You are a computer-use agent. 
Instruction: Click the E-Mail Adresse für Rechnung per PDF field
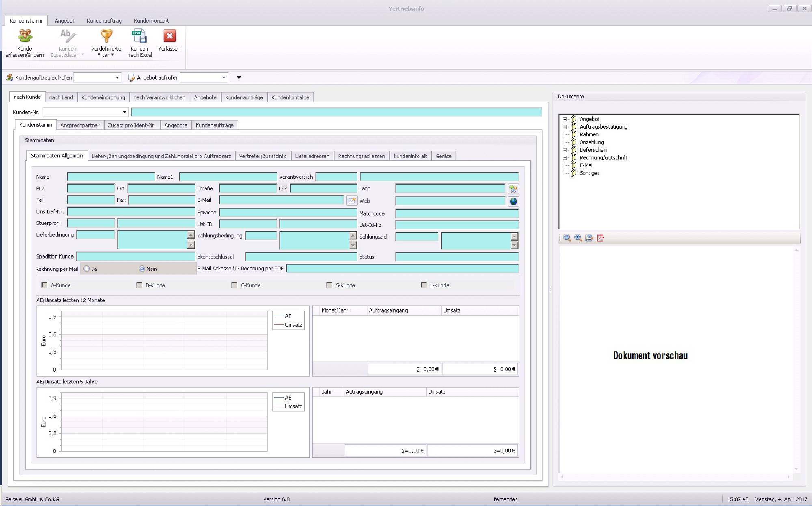pos(402,269)
